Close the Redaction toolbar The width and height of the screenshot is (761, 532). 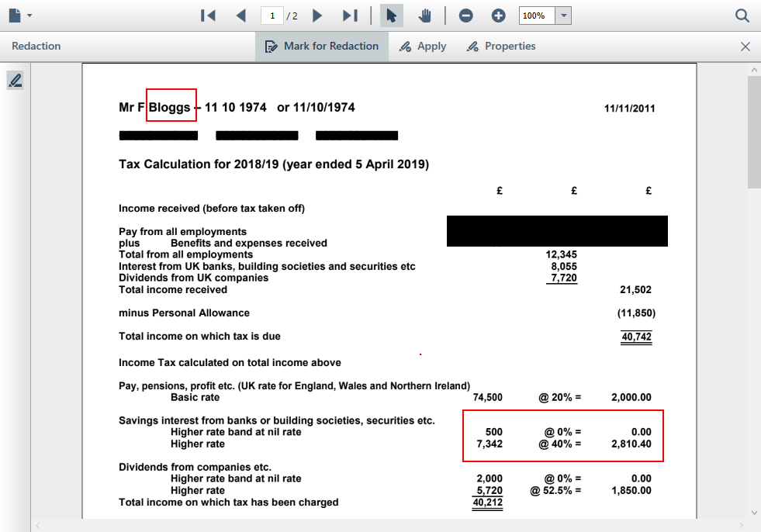(x=745, y=47)
